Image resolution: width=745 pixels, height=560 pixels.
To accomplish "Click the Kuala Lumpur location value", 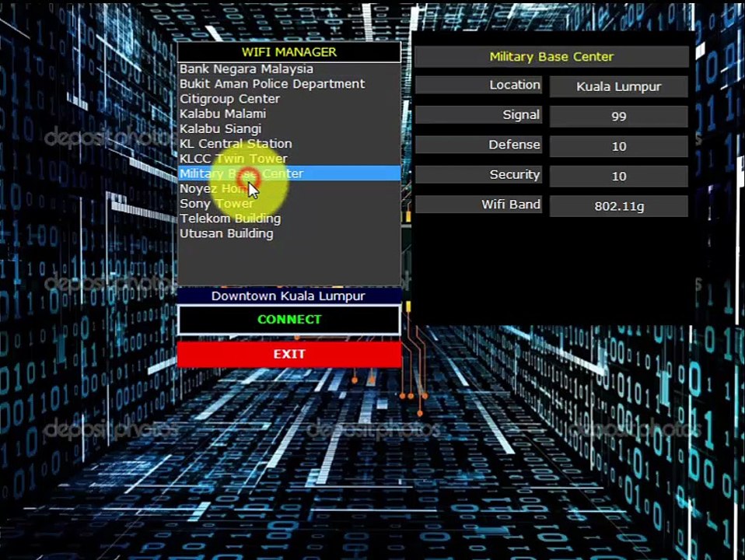I will [618, 86].
